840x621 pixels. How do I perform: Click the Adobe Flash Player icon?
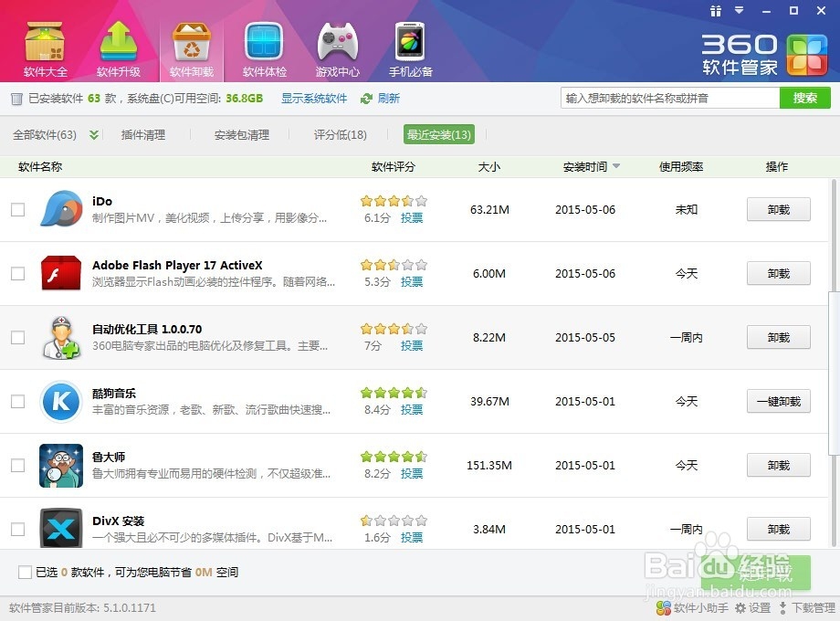tap(61, 273)
